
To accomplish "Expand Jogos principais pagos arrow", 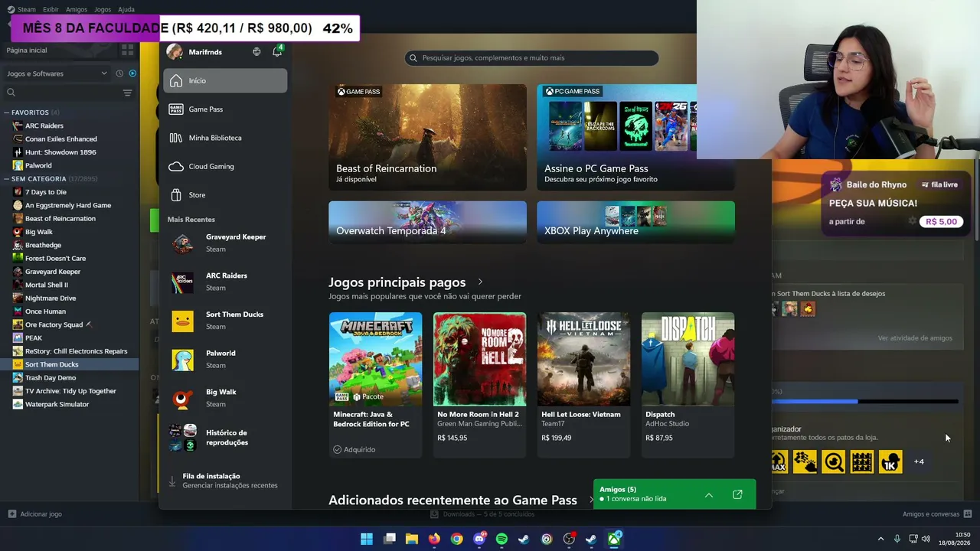I will tap(480, 282).
